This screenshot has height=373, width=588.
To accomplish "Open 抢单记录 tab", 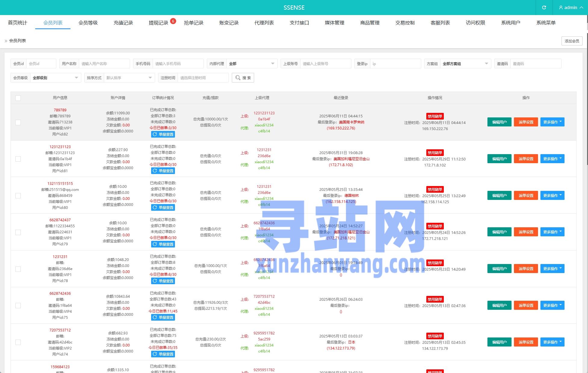I will (x=194, y=23).
